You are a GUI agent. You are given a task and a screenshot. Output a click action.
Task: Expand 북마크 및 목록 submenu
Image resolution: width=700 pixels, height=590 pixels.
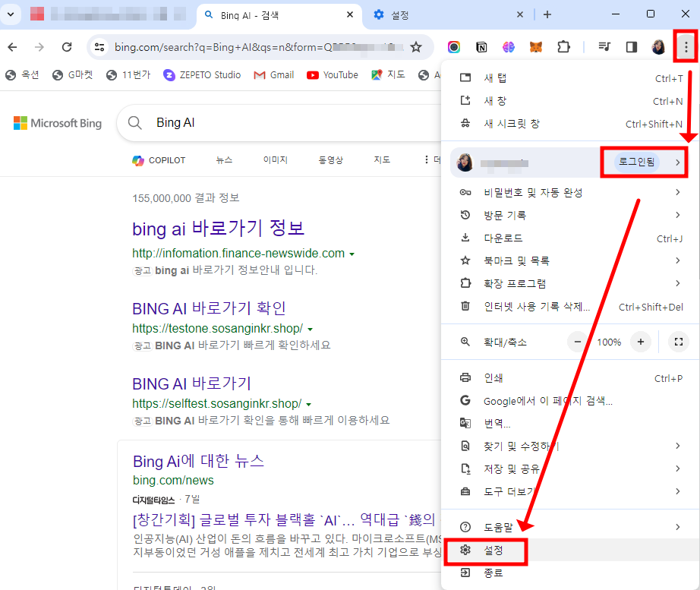570,260
